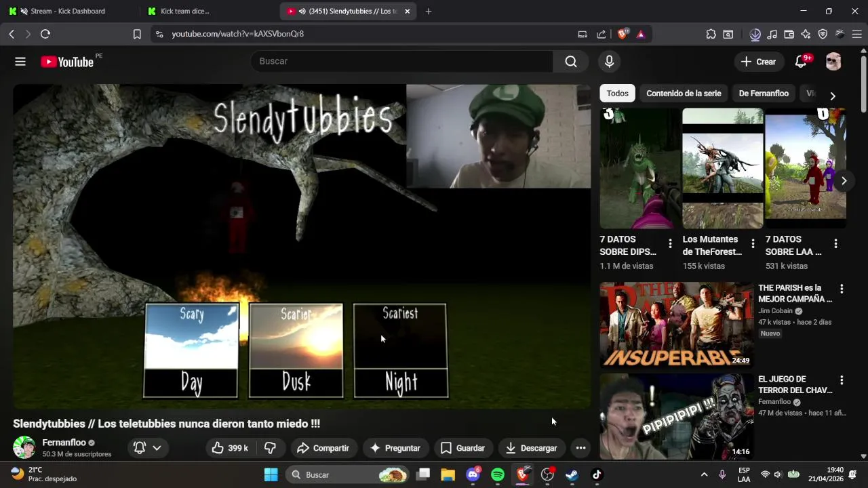868x488 pixels.
Task: Open the Fernanfloo channel avatar
Action: point(24,448)
